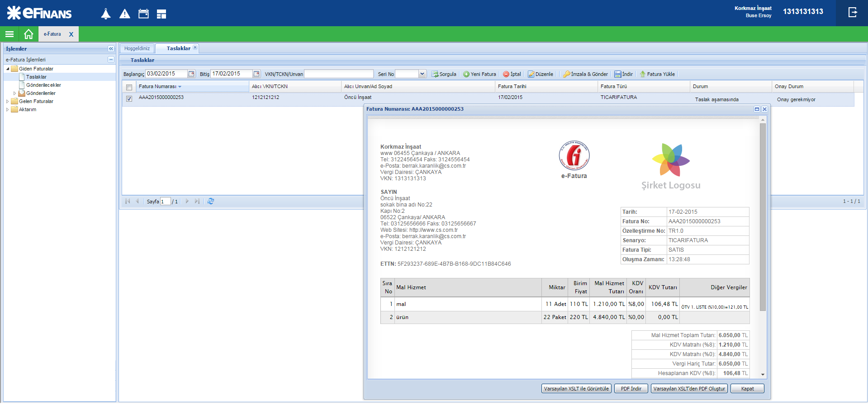Screen dimensions: 868x404
Task: Uncheck the AAA2015000000253 row checkbox
Action: tap(129, 99)
